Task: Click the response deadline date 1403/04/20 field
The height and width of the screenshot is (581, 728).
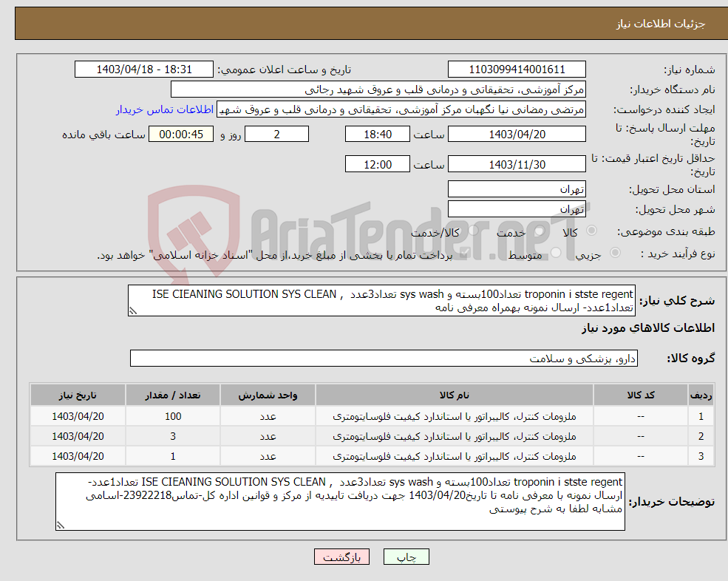Action: [517, 135]
